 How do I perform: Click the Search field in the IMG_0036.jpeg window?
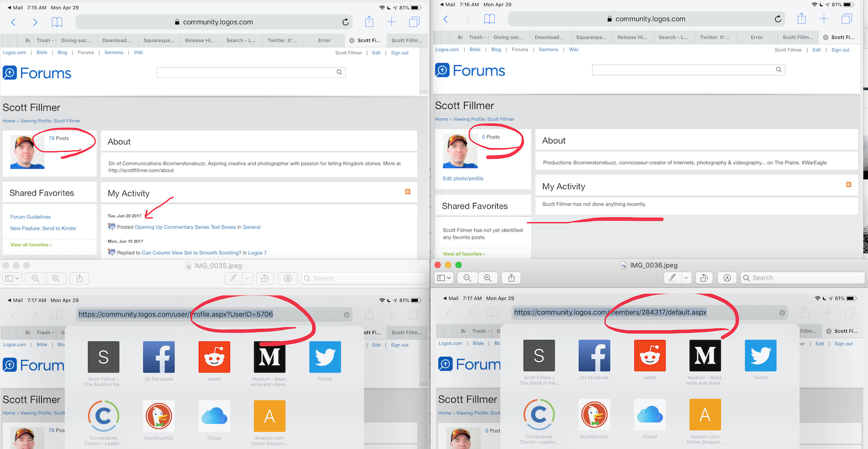pos(802,278)
